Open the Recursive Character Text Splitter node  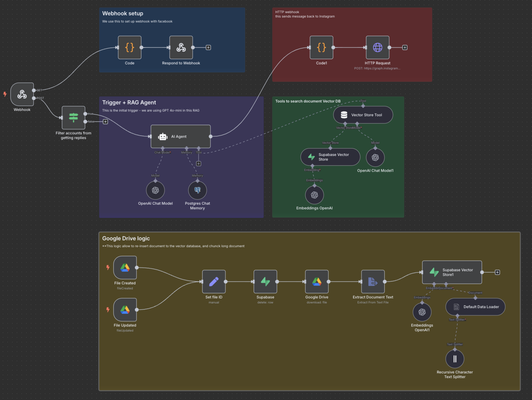point(455,358)
